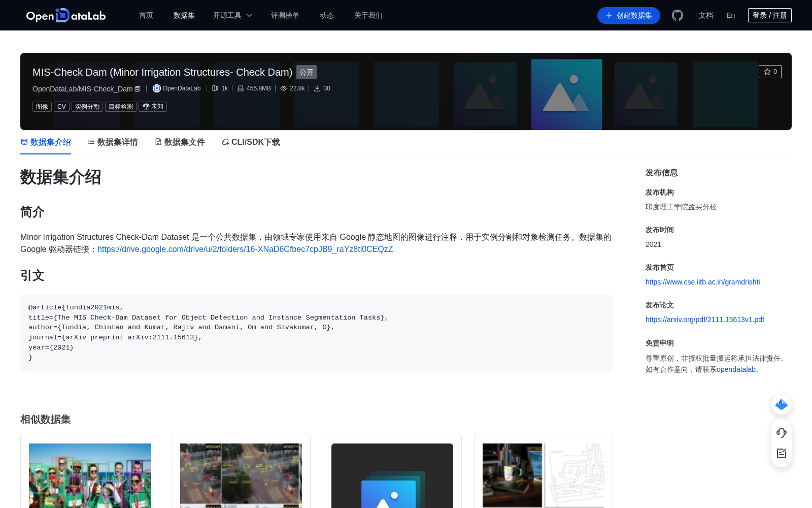Open the CLI/SDK下载 tab
The height and width of the screenshot is (508, 812).
tap(251, 142)
